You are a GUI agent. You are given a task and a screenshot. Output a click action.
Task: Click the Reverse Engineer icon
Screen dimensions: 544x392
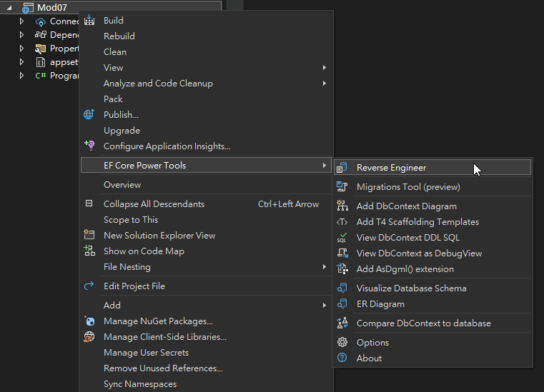coord(342,168)
